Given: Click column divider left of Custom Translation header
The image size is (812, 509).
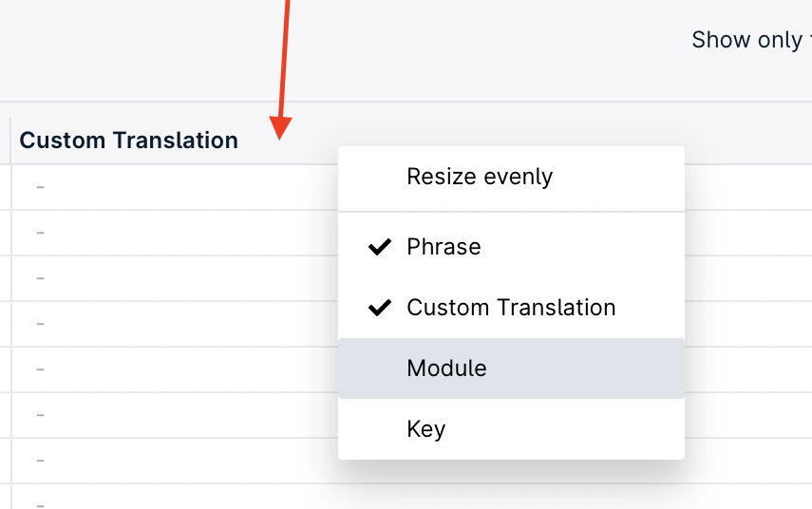Looking at the screenshot, I should click(x=10, y=141).
